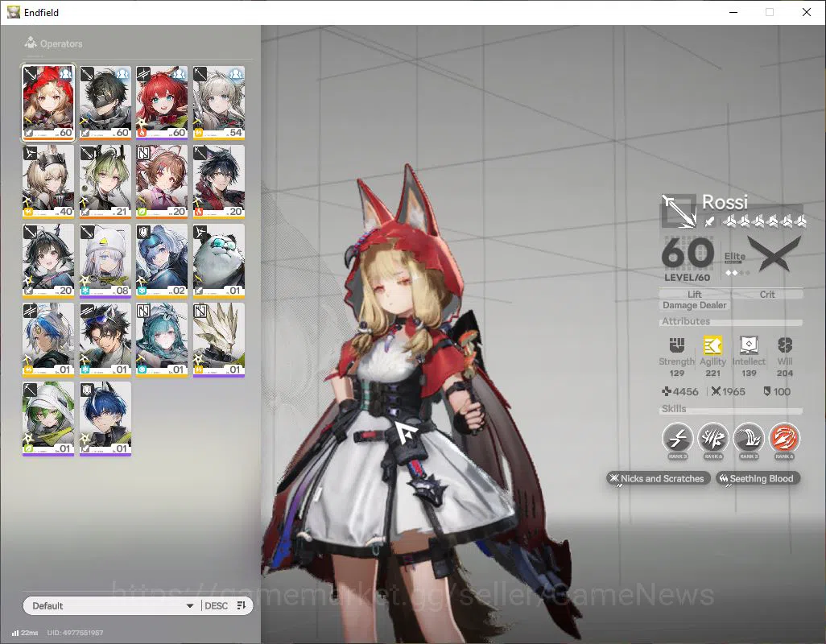Open the Seething Blood talent

coord(758,479)
